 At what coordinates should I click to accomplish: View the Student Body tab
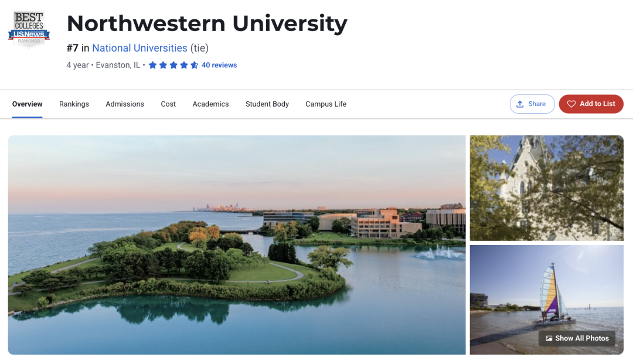coord(267,104)
